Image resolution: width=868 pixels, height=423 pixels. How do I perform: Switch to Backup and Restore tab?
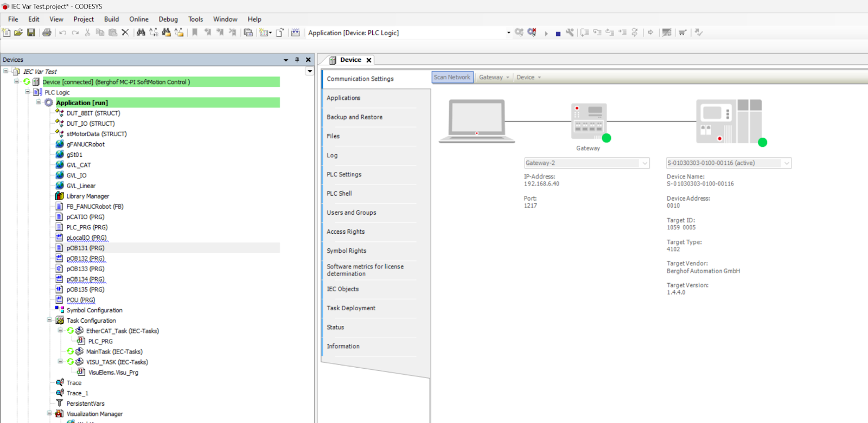coord(354,117)
